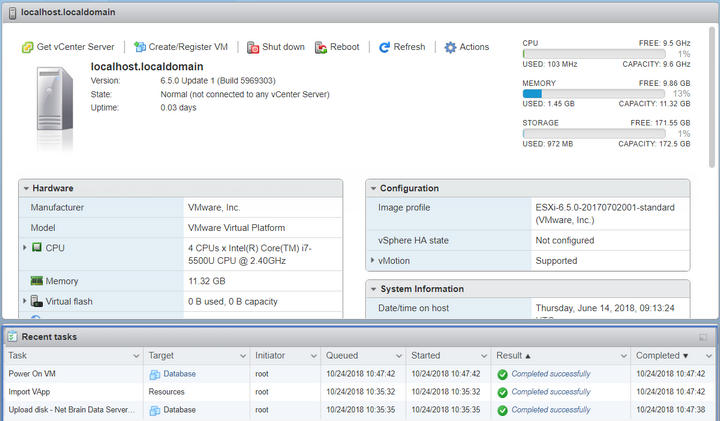Click the Shut down label
Viewport: 720px width, 421px height.
[x=283, y=47]
